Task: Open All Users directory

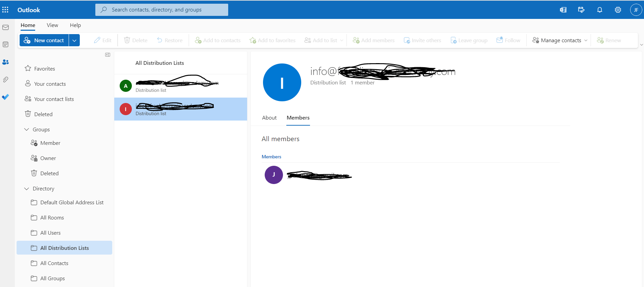Action: [x=64, y=233]
